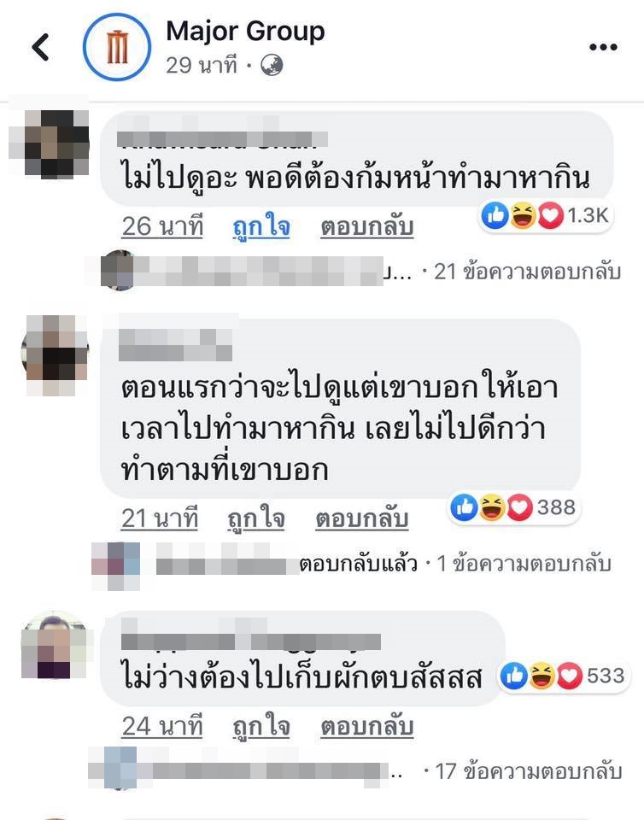
Task: Open first commenter's profile picture
Action: click(49, 143)
